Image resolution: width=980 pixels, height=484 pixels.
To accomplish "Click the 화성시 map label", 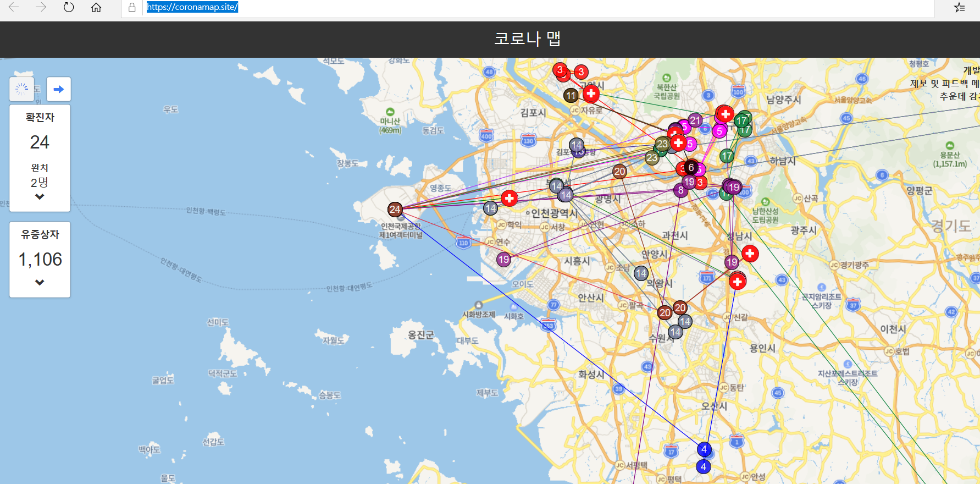I will tap(591, 375).
